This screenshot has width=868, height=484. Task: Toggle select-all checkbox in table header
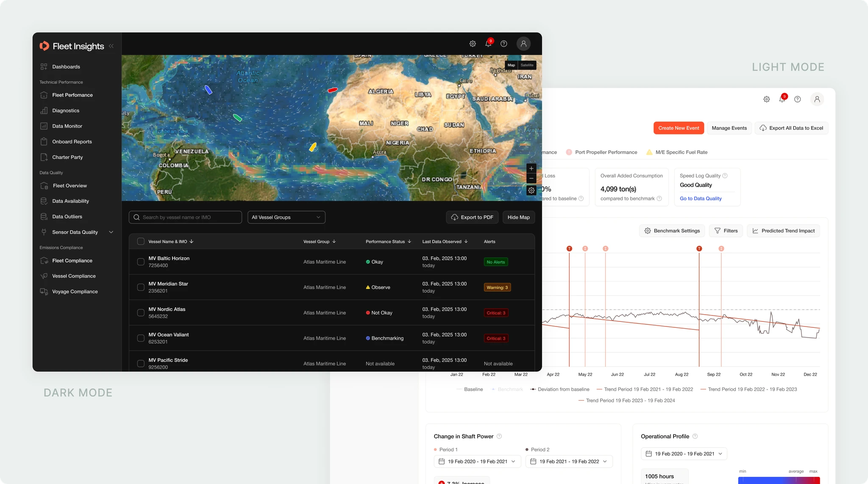141,241
